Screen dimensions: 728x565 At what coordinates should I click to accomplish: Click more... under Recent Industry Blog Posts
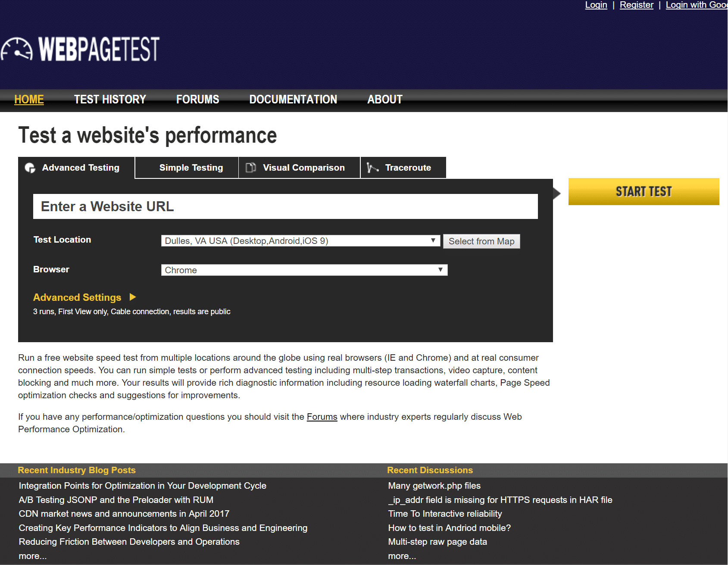(32, 556)
